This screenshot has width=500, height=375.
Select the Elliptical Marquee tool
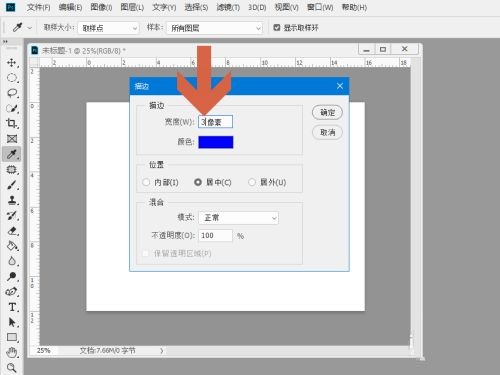coord(12,78)
